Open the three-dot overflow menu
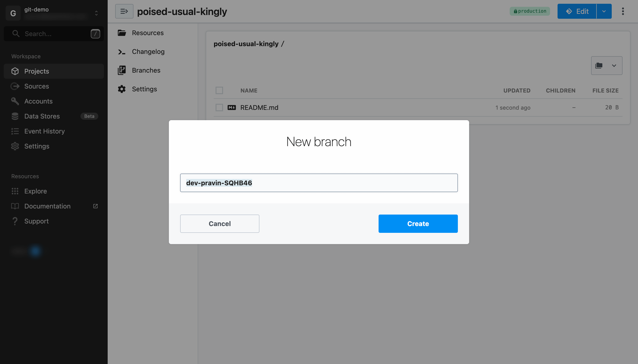The height and width of the screenshot is (364, 638). (623, 11)
